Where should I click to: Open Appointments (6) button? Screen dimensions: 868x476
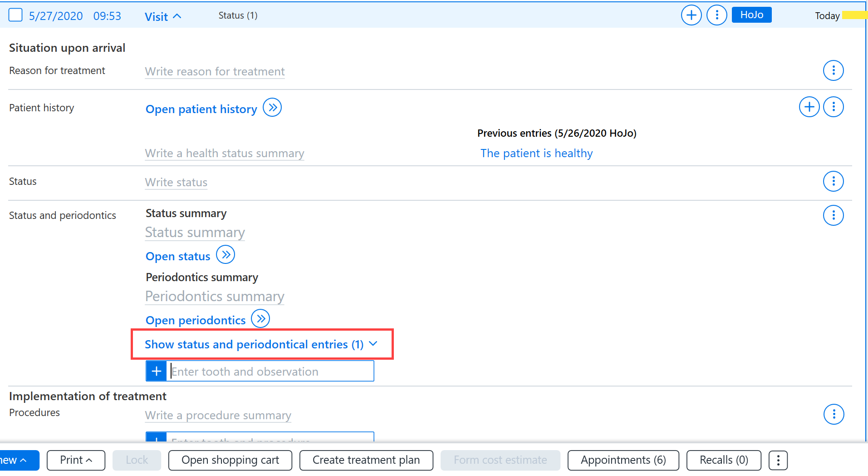[x=623, y=460]
